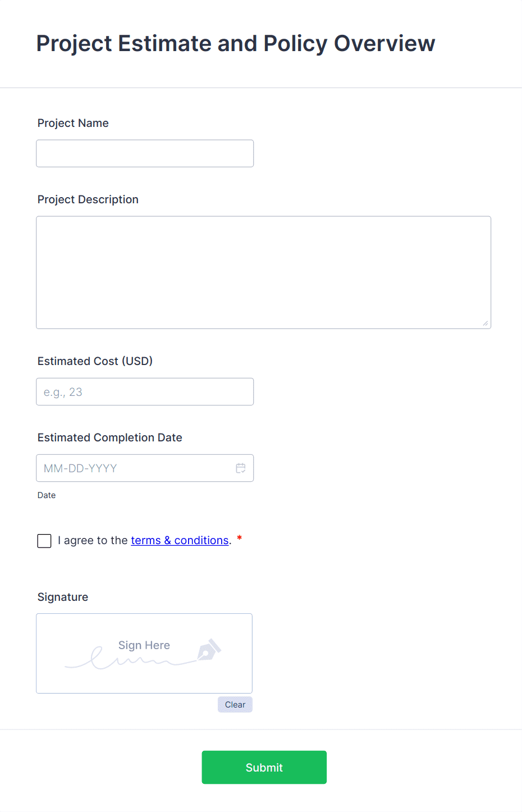The width and height of the screenshot is (522, 812).
Task: Click inside the Project Description textarea
Action: (263, 272)
